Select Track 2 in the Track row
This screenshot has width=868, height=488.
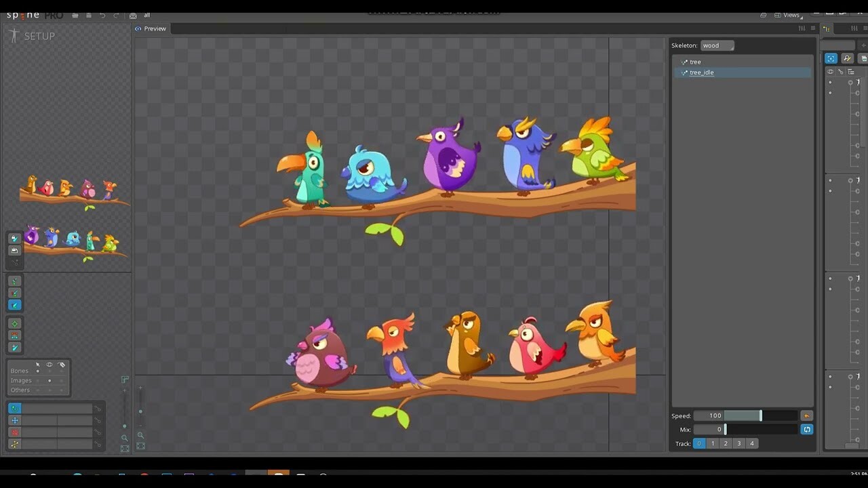pos(726,443)
